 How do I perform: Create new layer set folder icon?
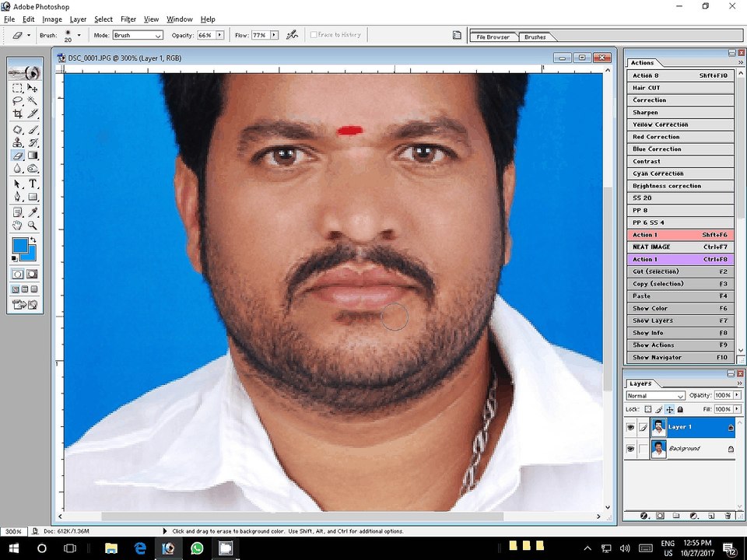pyautogui.click(x=676, y=516)
